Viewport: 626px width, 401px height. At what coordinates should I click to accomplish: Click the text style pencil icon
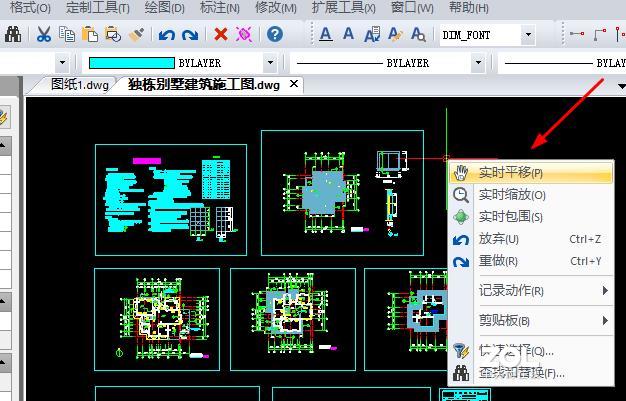tap(395, 34)
